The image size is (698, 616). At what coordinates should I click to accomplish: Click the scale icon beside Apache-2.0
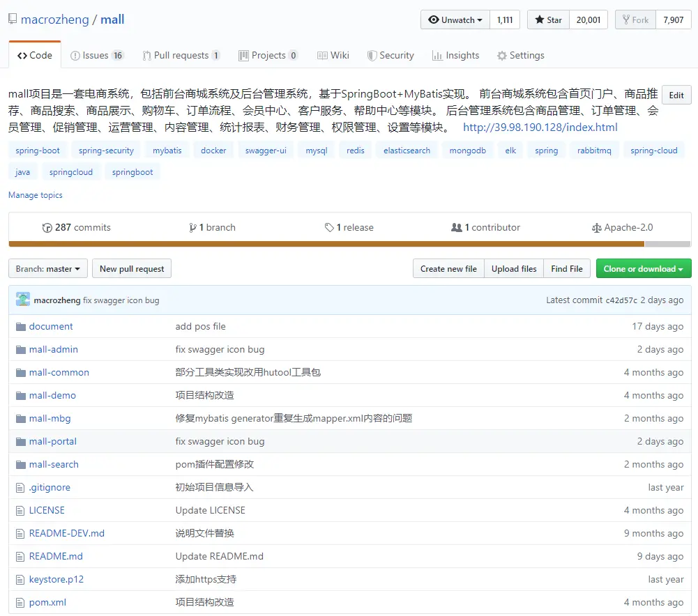point(596,228)
